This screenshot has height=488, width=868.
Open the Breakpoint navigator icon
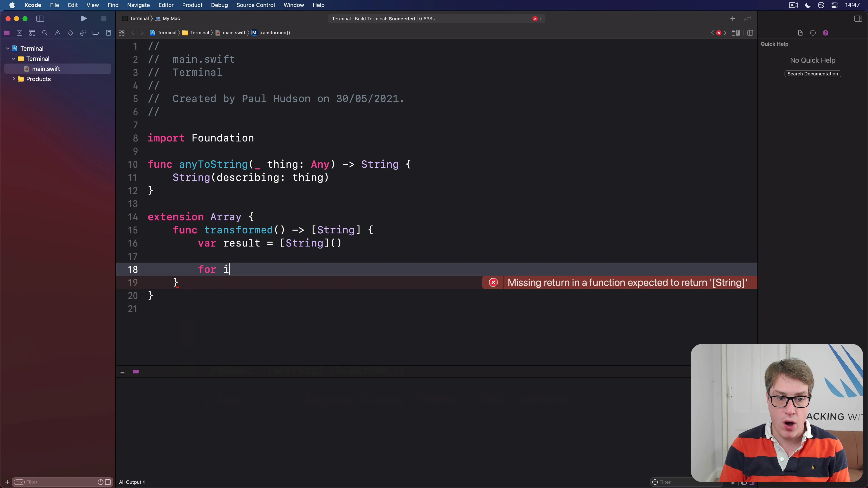[96, 33]
